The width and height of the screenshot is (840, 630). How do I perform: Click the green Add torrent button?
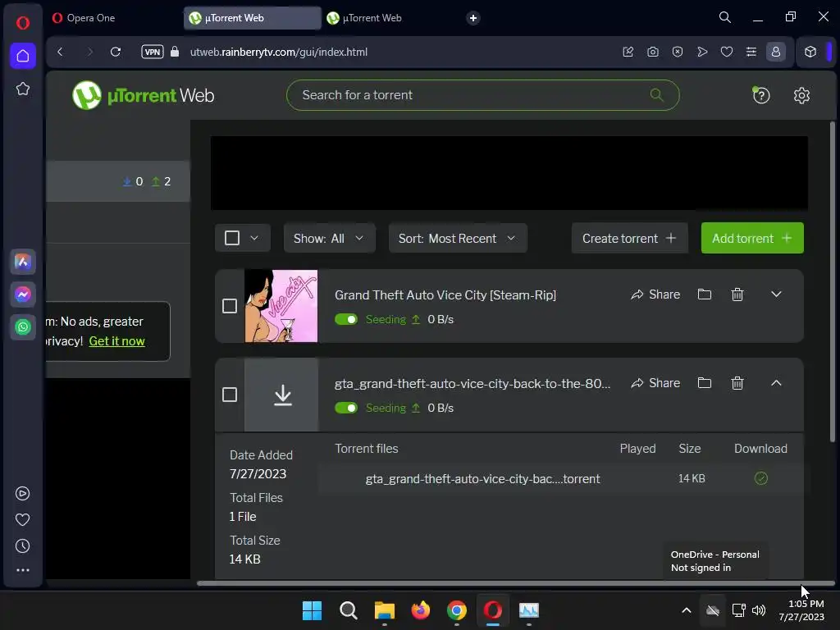[752, 239]
